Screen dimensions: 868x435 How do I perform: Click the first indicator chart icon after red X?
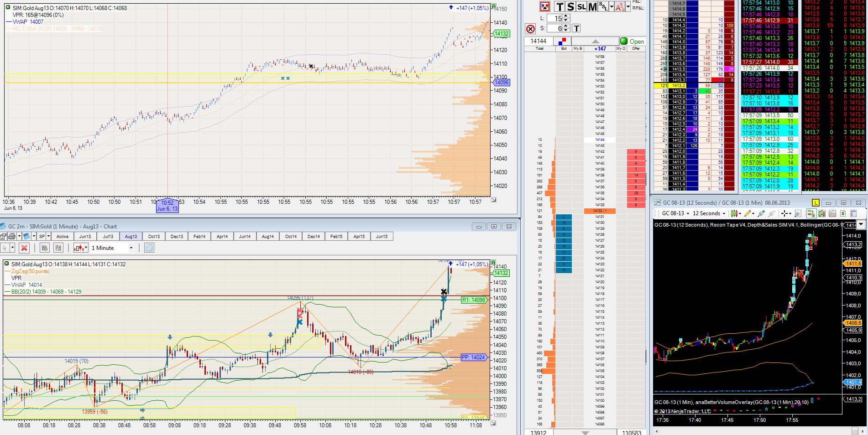pos(45,248)
